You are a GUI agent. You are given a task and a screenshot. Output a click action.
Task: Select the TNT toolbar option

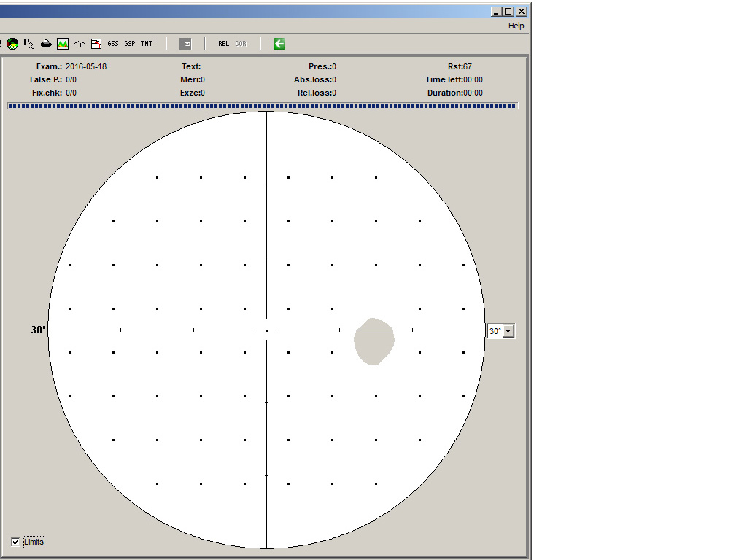coord(147,43)
